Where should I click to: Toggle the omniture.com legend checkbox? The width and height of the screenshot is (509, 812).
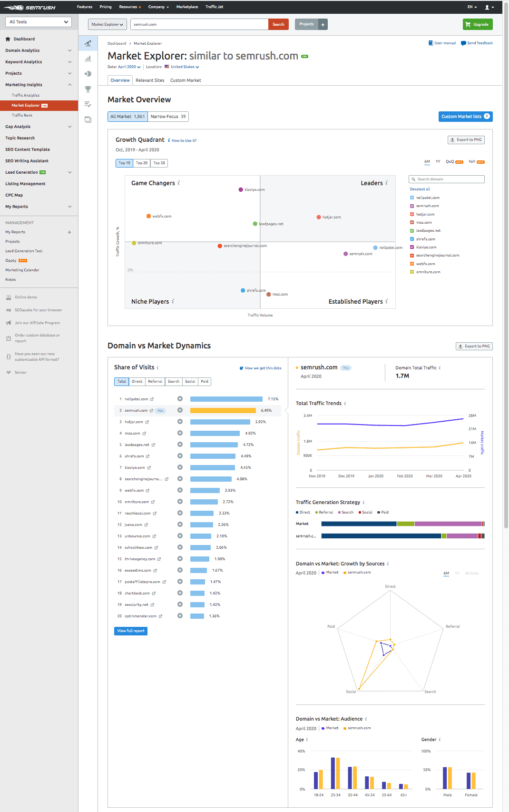tap(412, 272)
